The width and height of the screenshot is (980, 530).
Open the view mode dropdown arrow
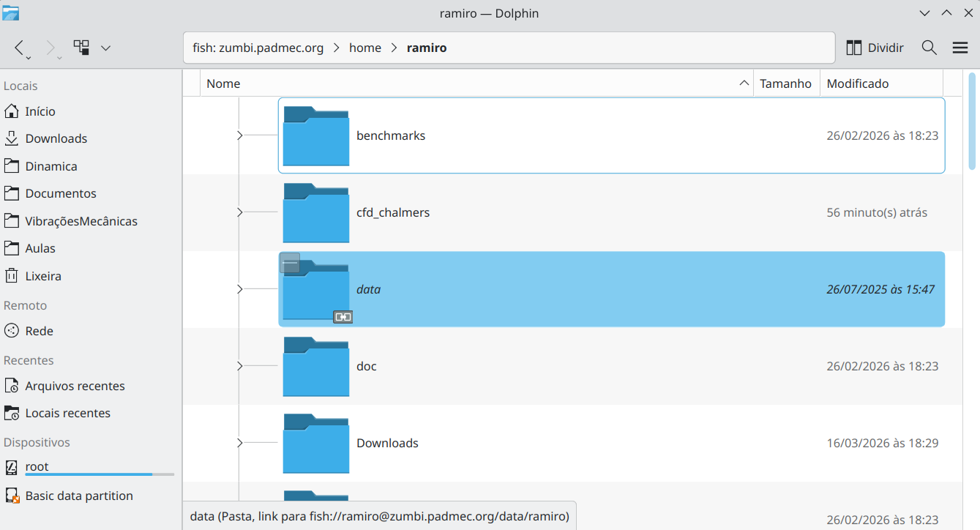point(105,48)
